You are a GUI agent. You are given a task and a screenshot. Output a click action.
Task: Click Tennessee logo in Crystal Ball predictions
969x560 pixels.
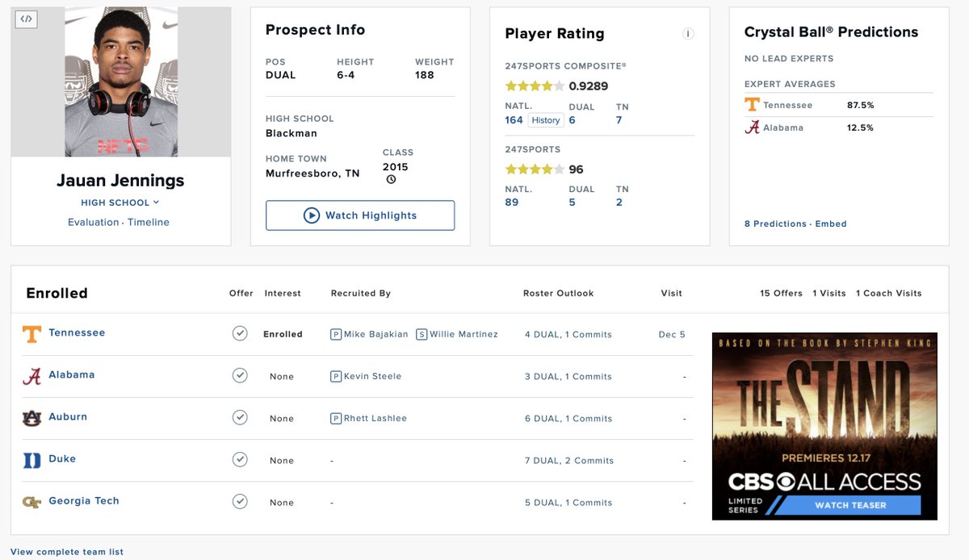[752, 105]
